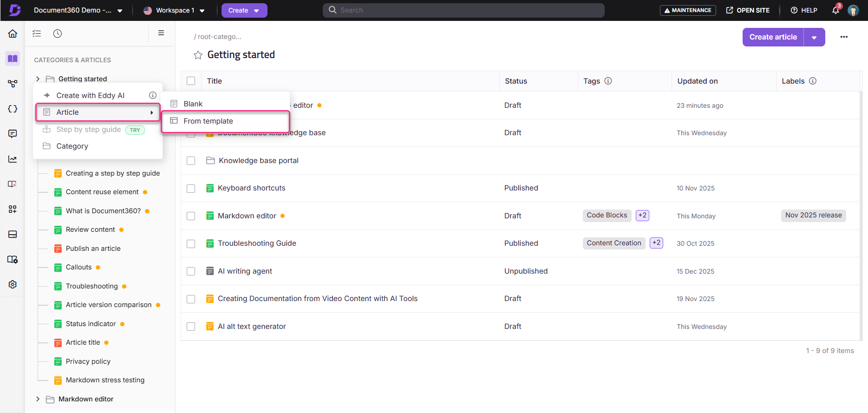Image resolution: width=868 pixels, height=413 pixels.
Task: Click the Nov 2025 release label chip
Action: click(x=813, y=215)
